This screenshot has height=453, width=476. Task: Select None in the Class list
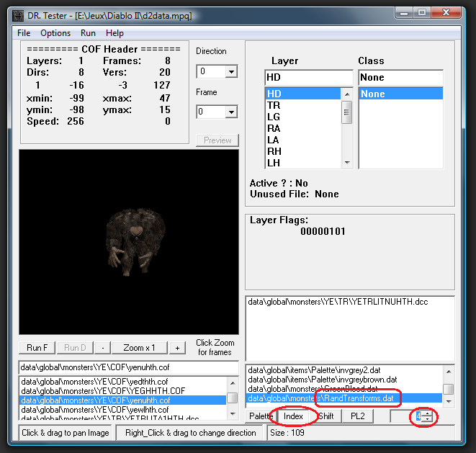(x=400, y=94)
